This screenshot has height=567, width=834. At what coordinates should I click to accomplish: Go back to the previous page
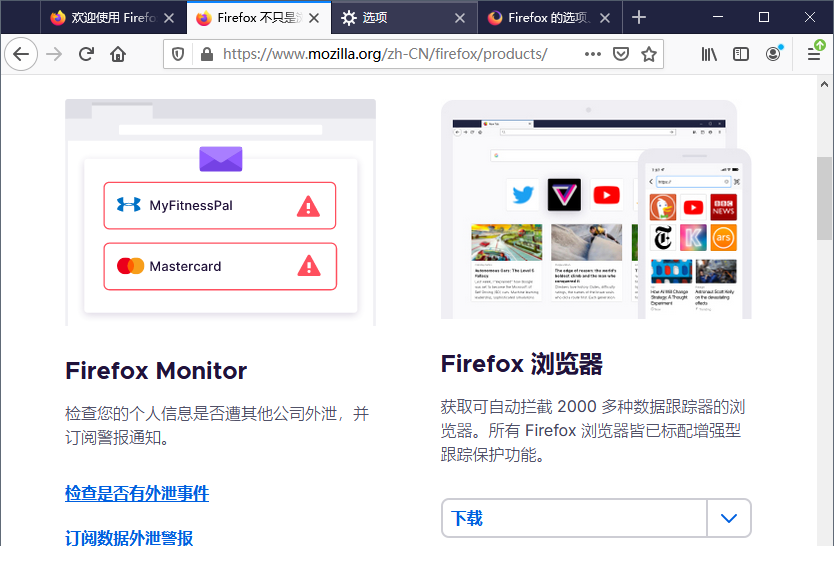tap(21, 54)
